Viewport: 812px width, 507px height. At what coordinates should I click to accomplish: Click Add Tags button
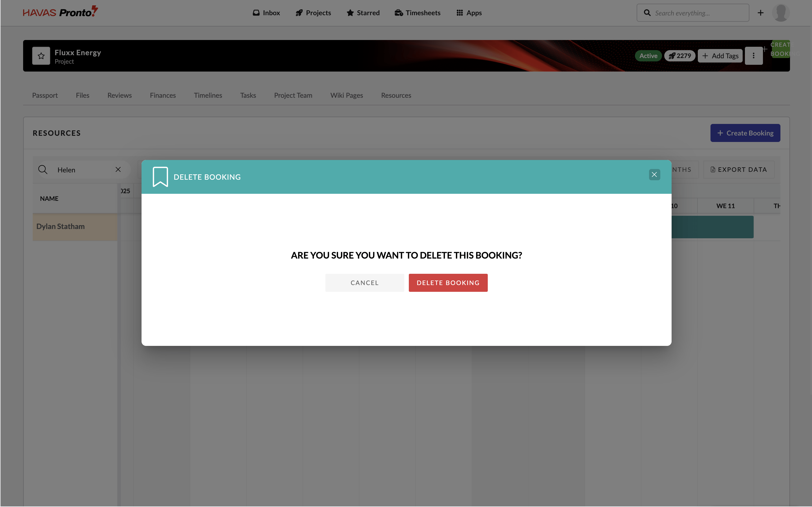[x=720, y=56]
